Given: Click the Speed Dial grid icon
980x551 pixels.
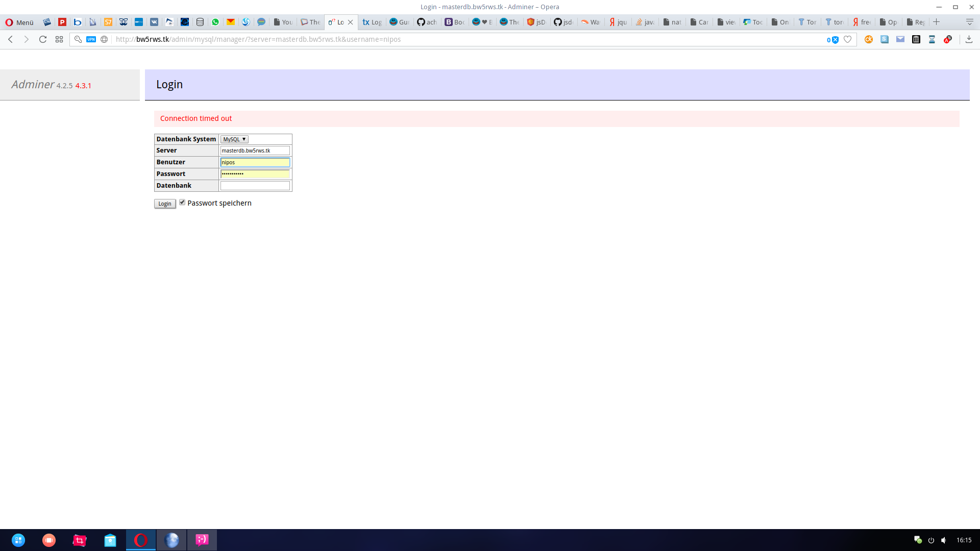Looking at the screenshot, I should [59, 39].
